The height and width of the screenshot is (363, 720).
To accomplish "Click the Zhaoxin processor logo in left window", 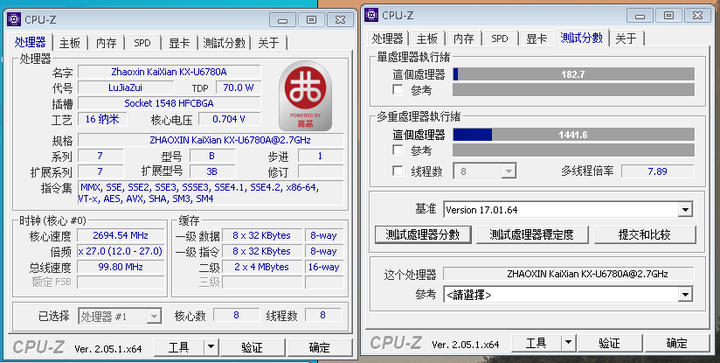I will tap(305, 96).
